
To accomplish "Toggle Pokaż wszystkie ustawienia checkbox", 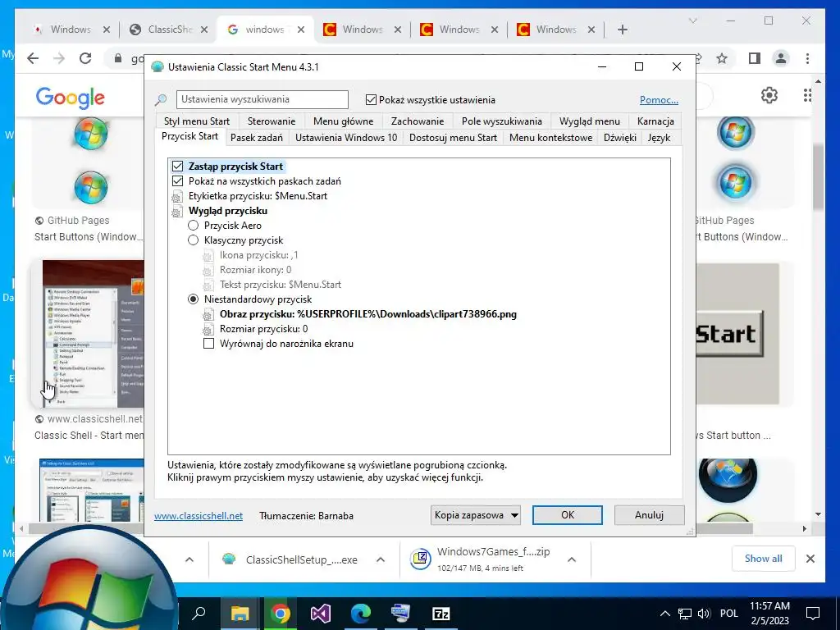I will (x=371, y=99).
